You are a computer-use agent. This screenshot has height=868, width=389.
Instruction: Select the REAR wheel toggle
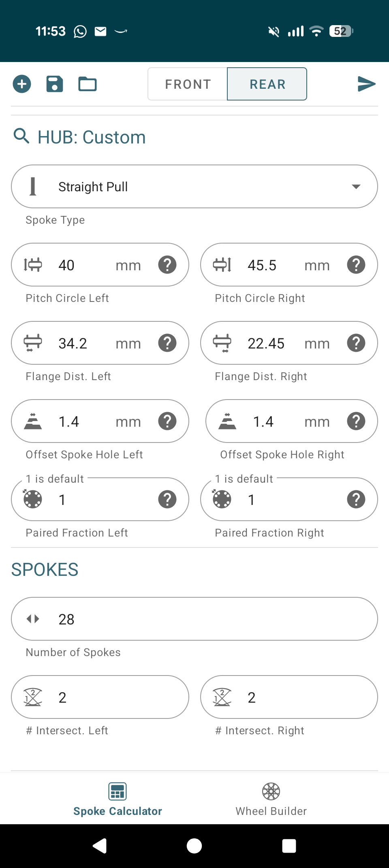267,84
